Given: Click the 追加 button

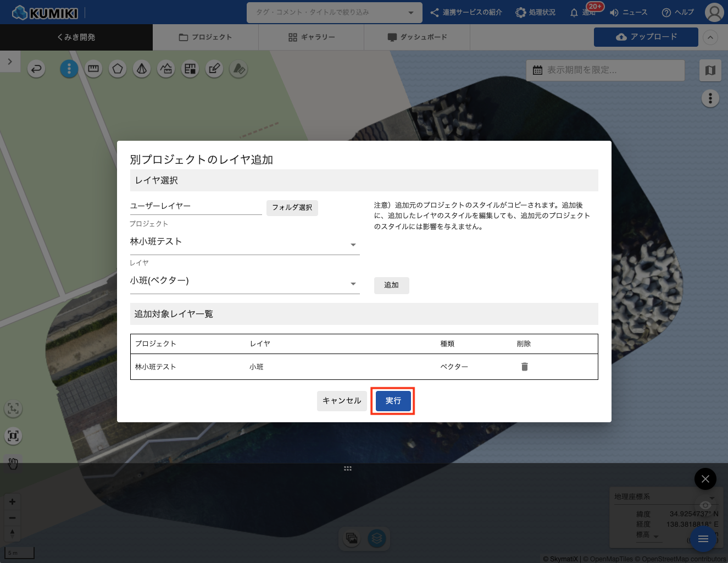Looking at the screenshot, I should 391,285.
